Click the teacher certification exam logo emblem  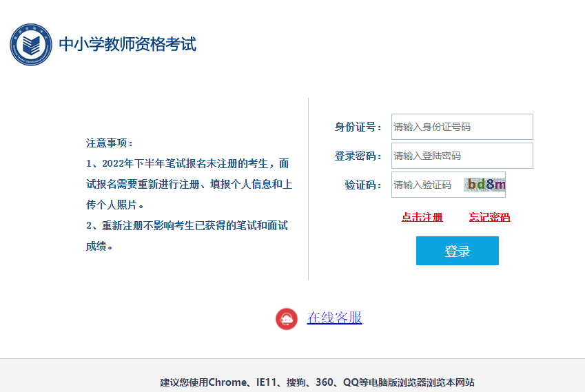(31, 44)
